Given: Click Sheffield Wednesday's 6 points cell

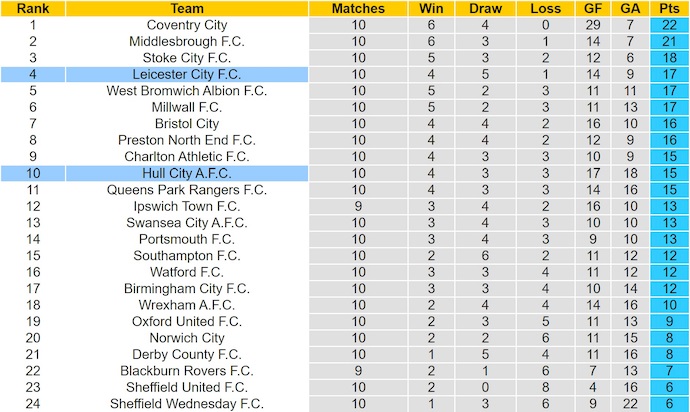Looking at the screenshot, I should click(669, 403).
